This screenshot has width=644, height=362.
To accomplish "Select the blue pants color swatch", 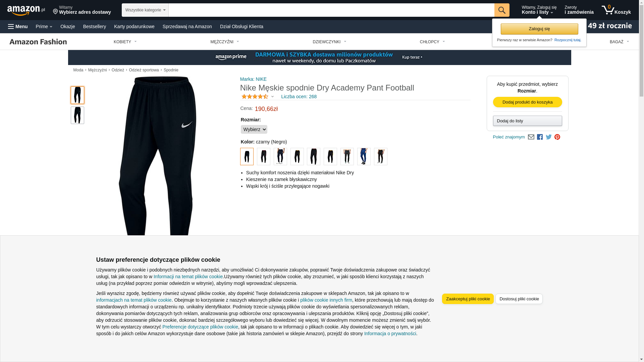I will click(x=364, y=157).
